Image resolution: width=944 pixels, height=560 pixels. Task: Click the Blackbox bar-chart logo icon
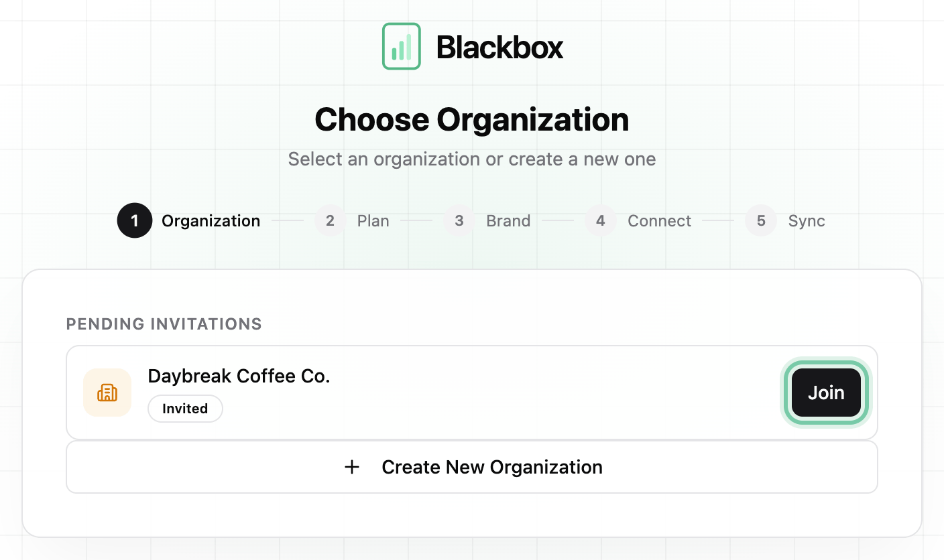click(402, 46)
